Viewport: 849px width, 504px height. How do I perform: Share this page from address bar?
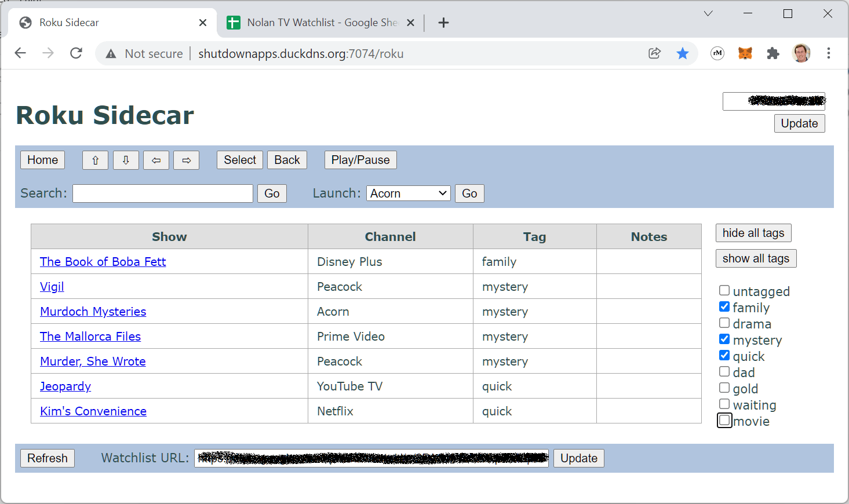click(x=655, y=53)
